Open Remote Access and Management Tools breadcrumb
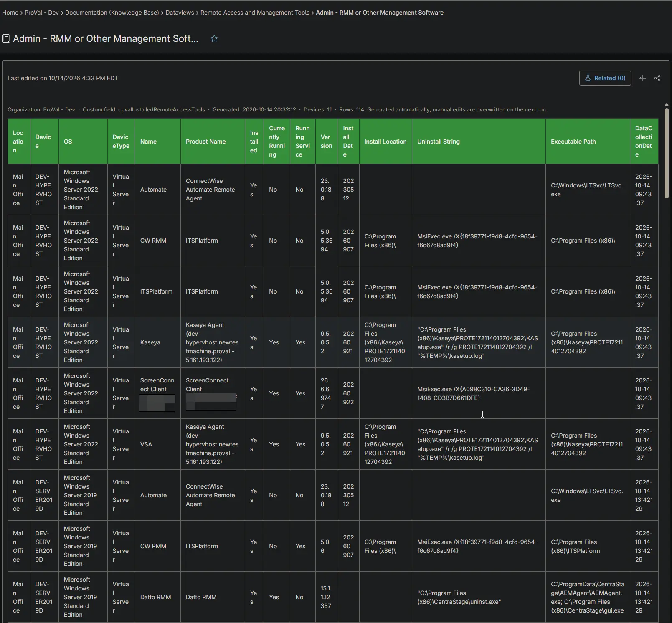The height and width of the screenshot is (623, 672). pyautogui.click(x=255, y=13)
